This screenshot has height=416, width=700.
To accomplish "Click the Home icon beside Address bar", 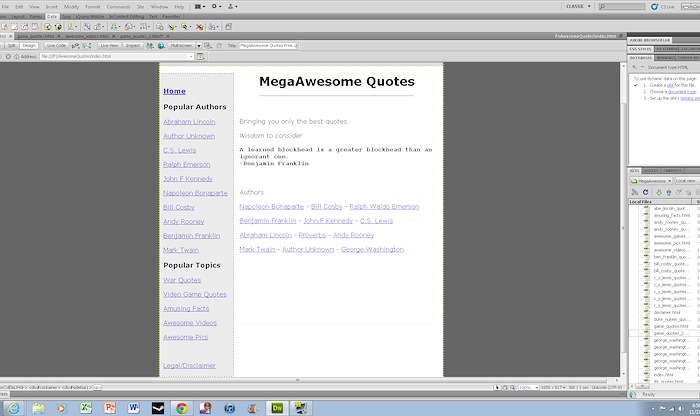I will (x=17, y=57).
